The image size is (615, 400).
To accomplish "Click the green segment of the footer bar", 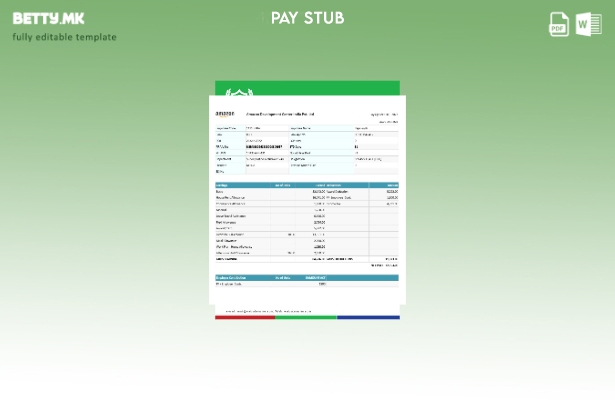I will coord(306,317).
